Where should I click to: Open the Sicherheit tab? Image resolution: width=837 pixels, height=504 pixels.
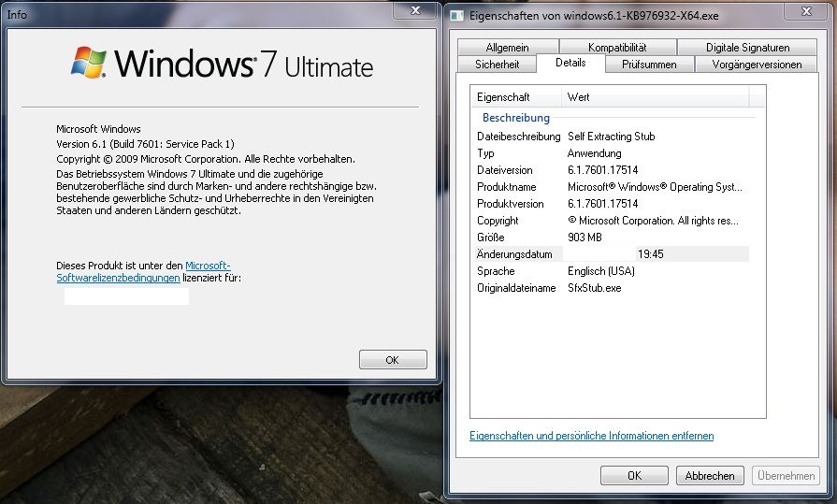pos(497,65)
